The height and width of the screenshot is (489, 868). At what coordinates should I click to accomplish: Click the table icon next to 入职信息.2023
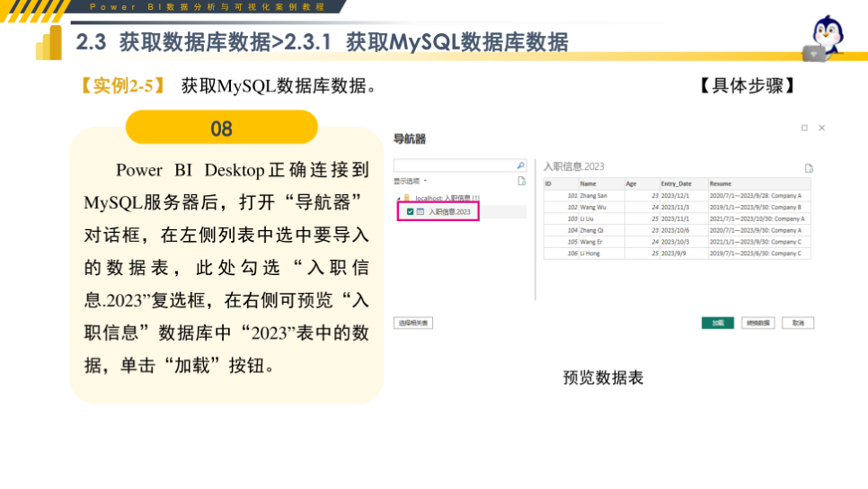pos(421,211)
